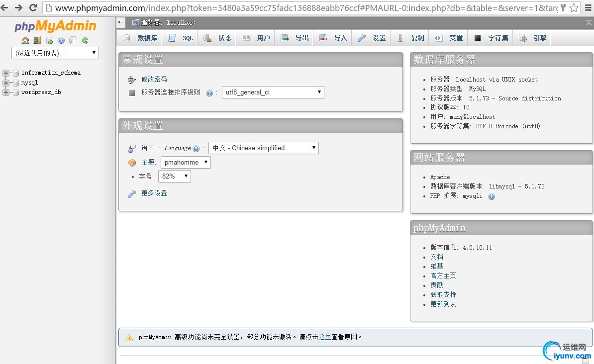Open the 82% font size dropdown
The image size is (594, 364).
(x=175, y=176)
